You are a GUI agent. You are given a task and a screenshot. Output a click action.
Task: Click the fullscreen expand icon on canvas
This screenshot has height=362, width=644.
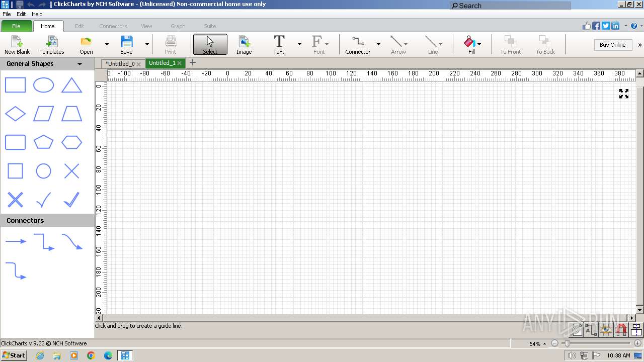click(624, 94)
